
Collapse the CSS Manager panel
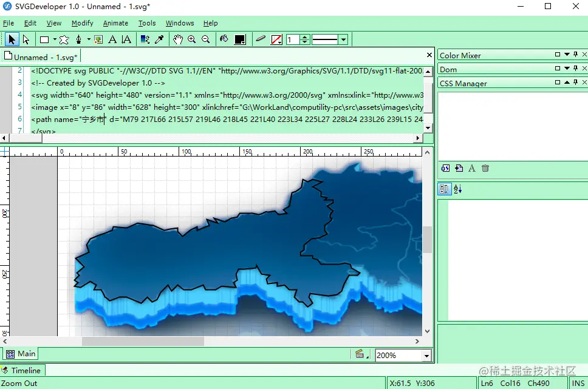click(x=567, y=82)
